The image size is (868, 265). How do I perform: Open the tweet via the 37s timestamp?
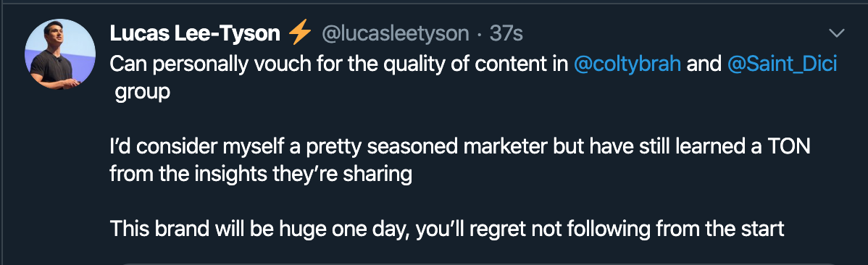[506, 34]
